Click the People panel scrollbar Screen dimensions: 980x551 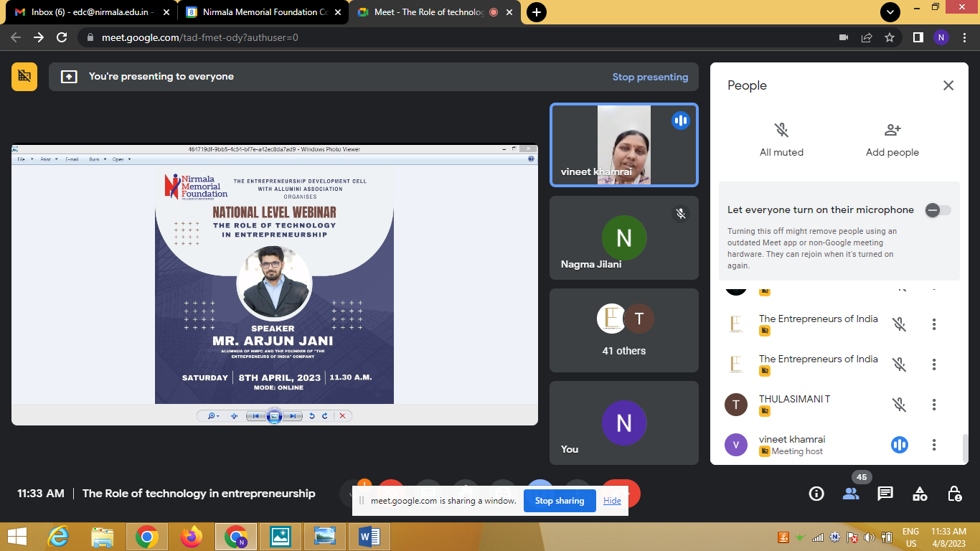(964, 448)
